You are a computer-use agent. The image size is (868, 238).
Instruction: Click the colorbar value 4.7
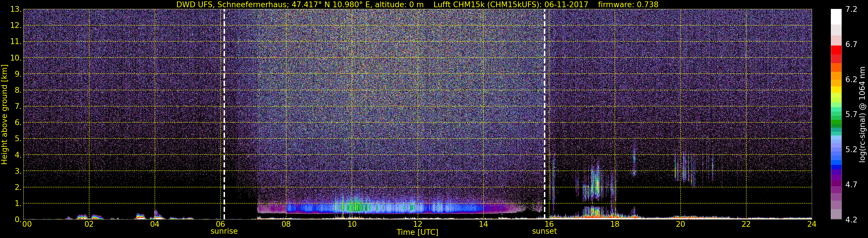(x=851, y=185)
